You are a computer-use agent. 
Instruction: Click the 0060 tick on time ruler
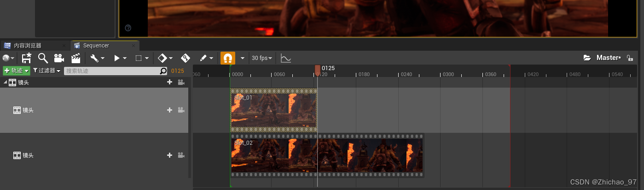pos(279,74)
